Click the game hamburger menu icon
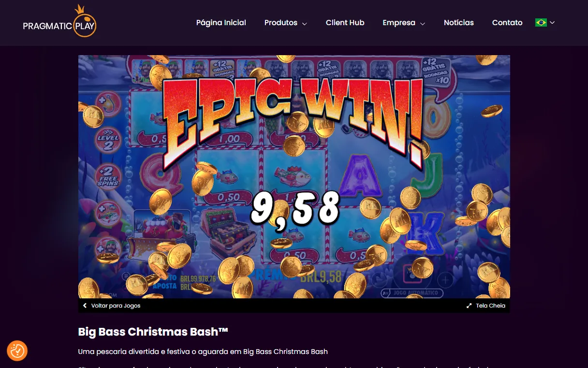This screenshot has height=368, width=588. (x=126, y=277)
